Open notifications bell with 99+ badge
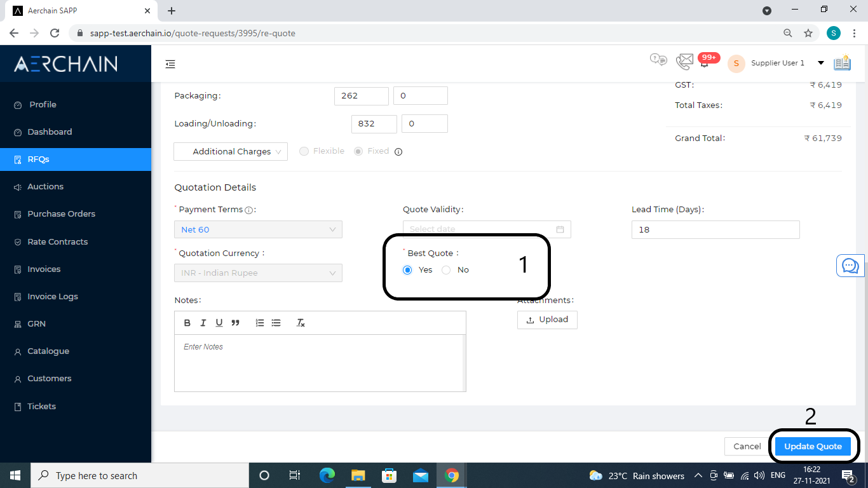 [704, 64]
